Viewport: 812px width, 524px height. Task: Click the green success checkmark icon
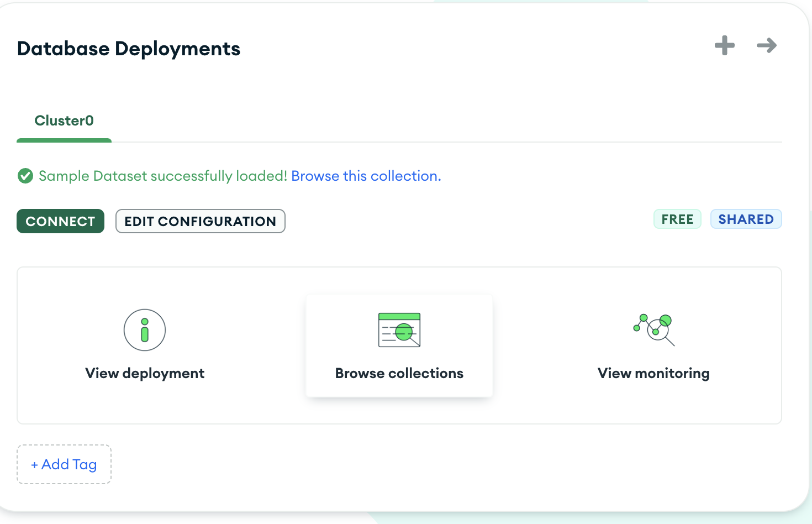point(25,176)
